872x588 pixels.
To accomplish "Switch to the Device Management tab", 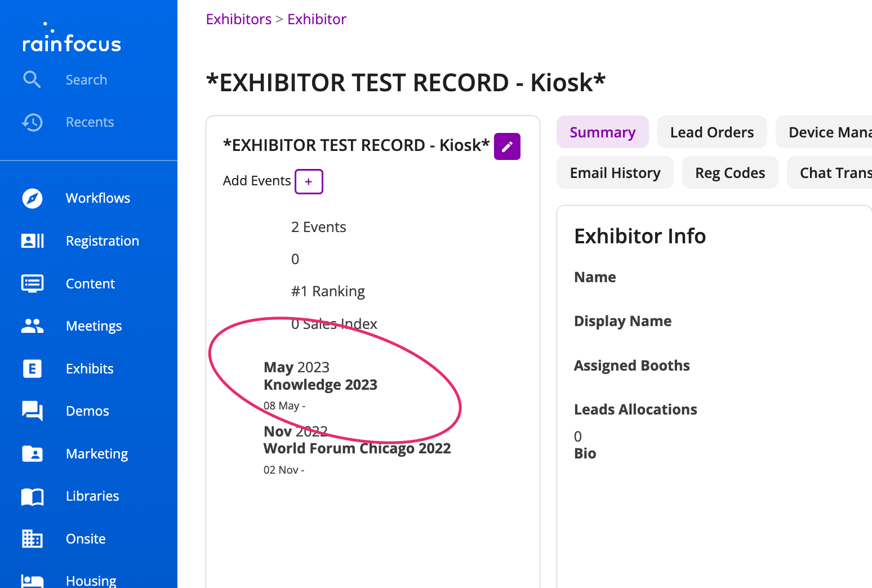I will pyautogui.click(x=824, y=132).
